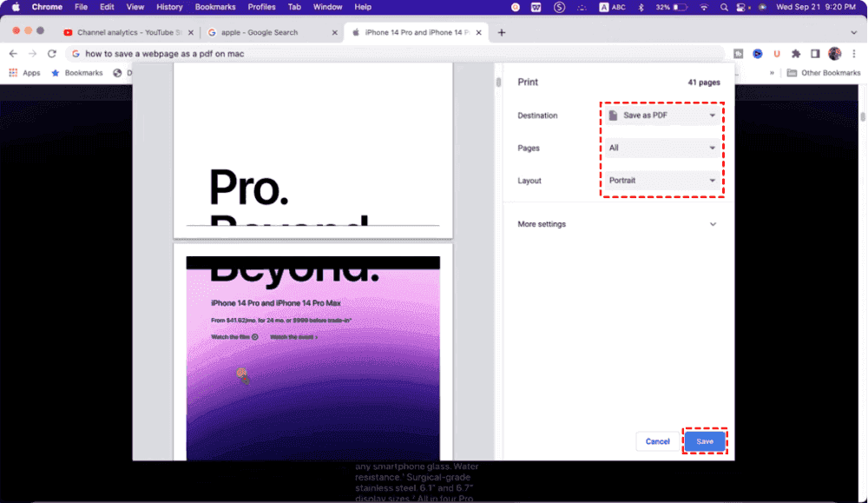Switch to apple - Google Search tab

[271, 33]
